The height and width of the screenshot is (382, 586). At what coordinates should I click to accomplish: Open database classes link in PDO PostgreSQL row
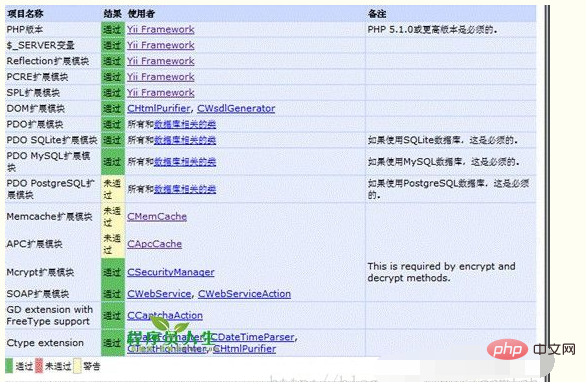185,189
